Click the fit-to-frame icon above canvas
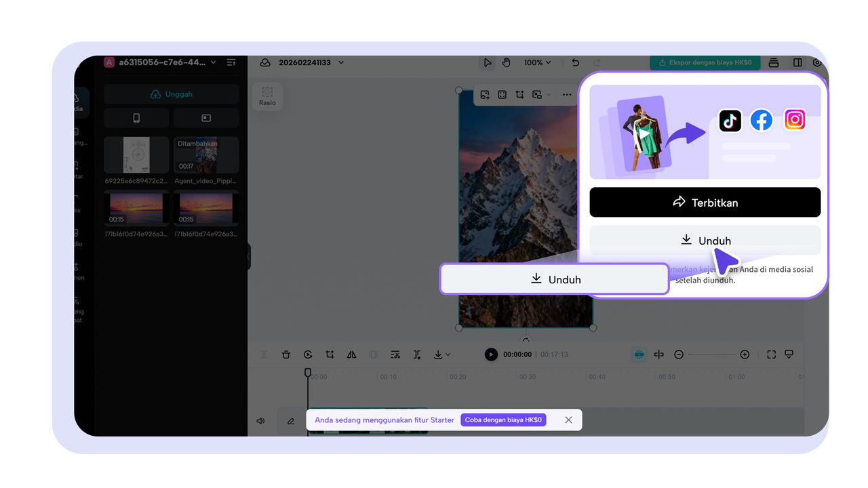868x488 pixels. [x=502, y=95]
